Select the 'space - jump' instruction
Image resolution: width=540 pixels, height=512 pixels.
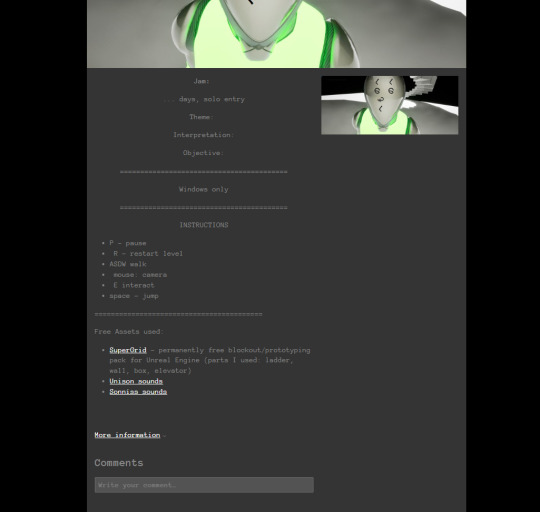pyautogui.click(x=134, y=296)
